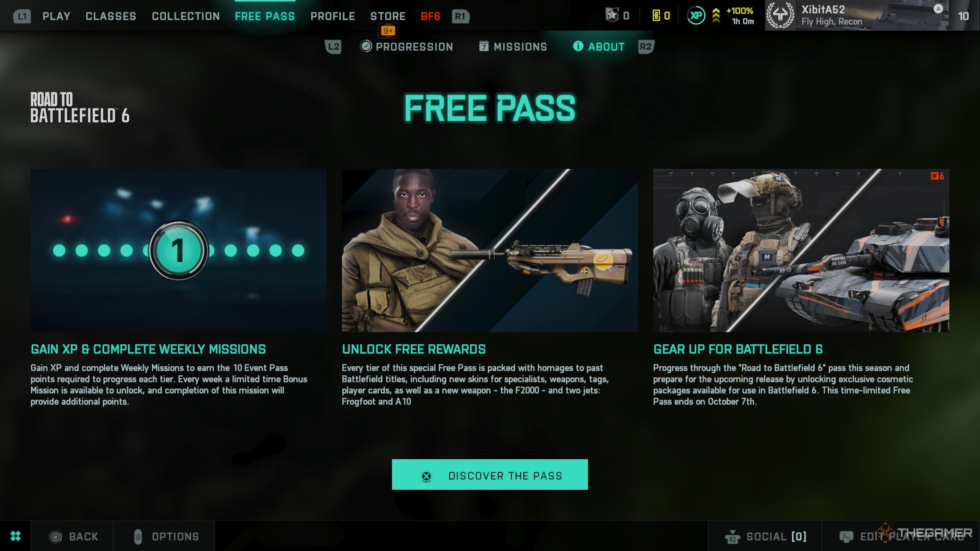Select the L2 trigger icon
The width and height of the screenshot is (980, 551).
(333, 47)
